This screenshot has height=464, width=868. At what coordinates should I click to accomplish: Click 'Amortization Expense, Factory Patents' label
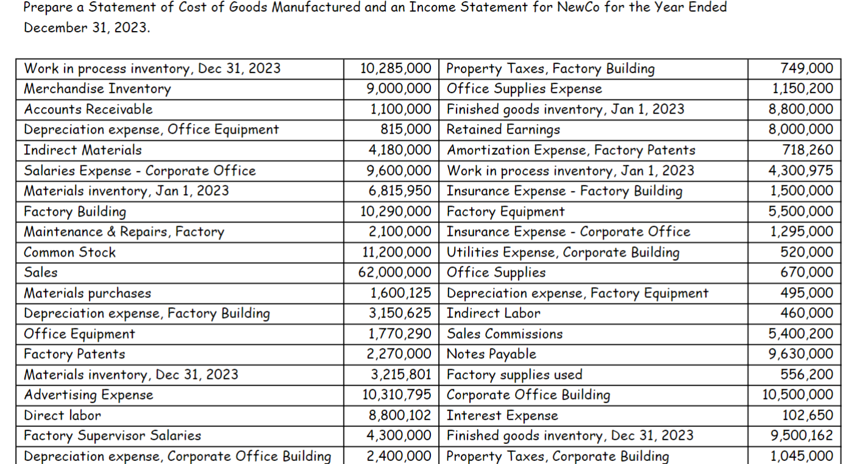coord(571,150)
